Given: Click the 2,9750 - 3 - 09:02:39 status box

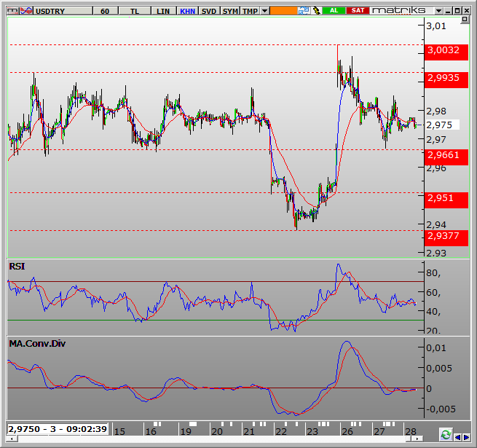Looking at the screenshot, I should coord(58,429).
